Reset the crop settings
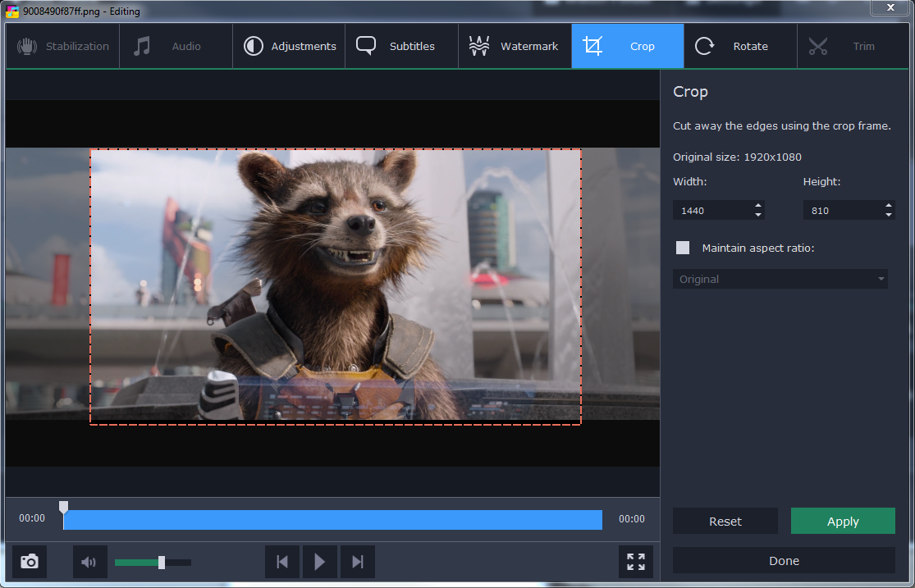This screenshot has height=588, width=915. [x=725, y=522]
